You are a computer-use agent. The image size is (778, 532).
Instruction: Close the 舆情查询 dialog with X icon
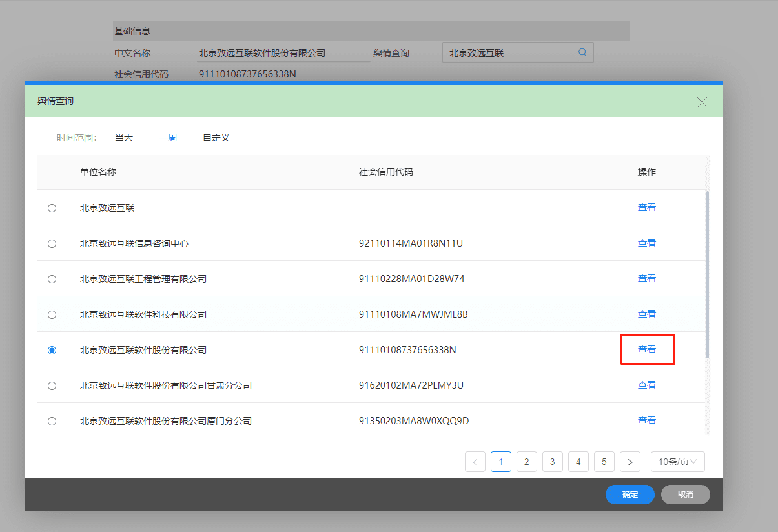pos(702,102)
